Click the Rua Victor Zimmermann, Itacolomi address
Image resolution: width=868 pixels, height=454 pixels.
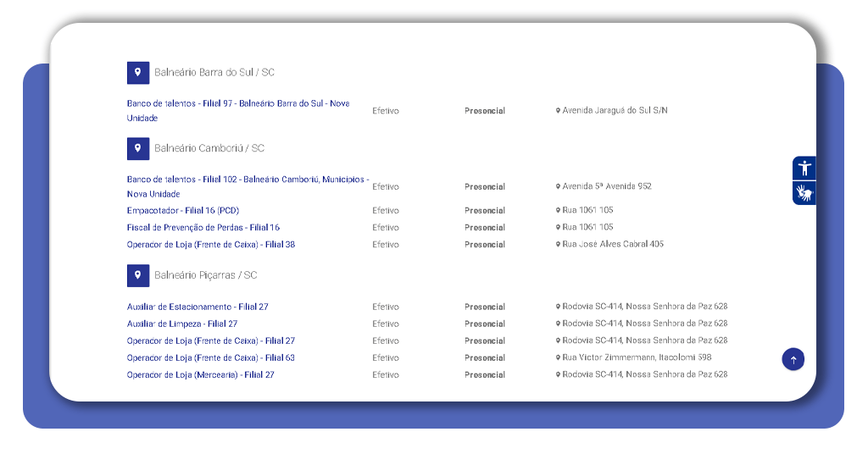tap(637, 357)
